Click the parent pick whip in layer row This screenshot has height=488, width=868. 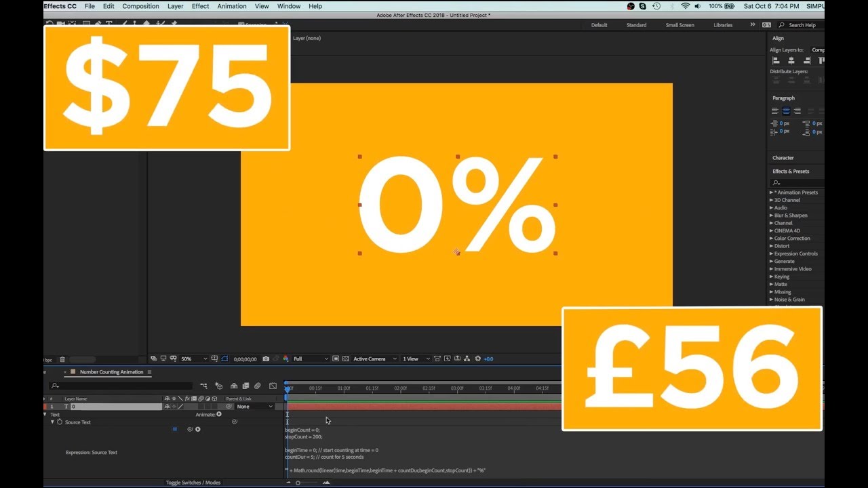(229, 407)
